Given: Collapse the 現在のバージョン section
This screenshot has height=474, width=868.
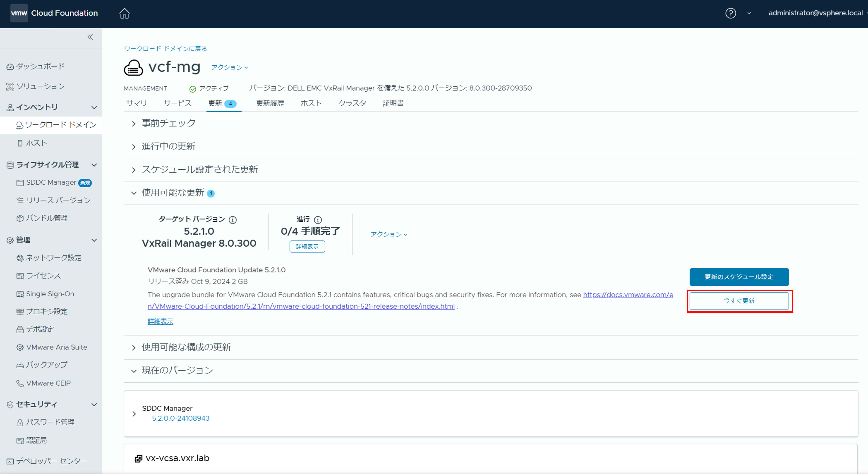Looking at the screenshot, I should pos(133,371).
